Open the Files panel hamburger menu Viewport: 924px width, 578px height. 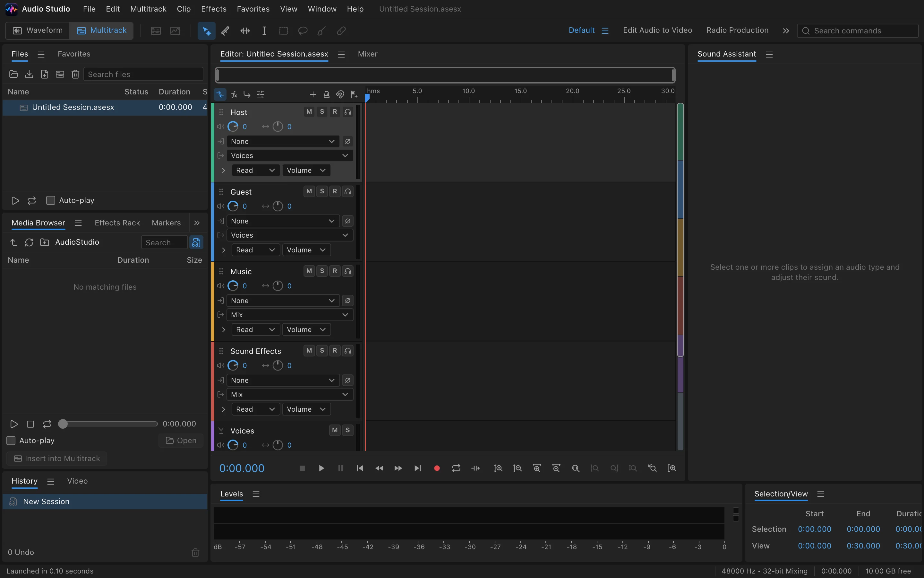pyautogui.click(x=41, y=54)
